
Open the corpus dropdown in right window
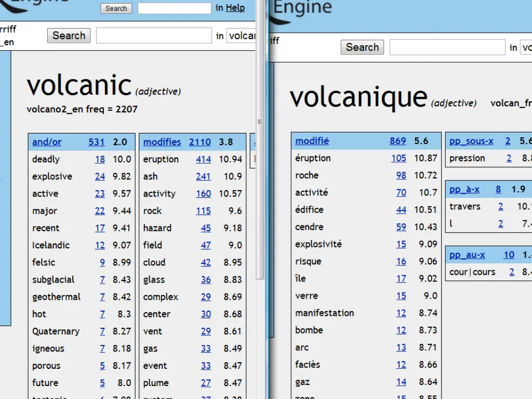click(526, 47)
